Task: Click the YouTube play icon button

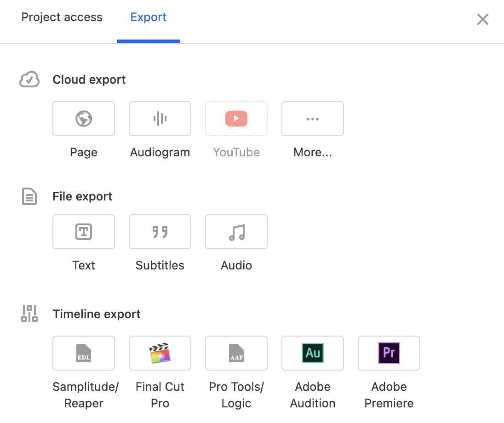Action: [x=236, y=119]
